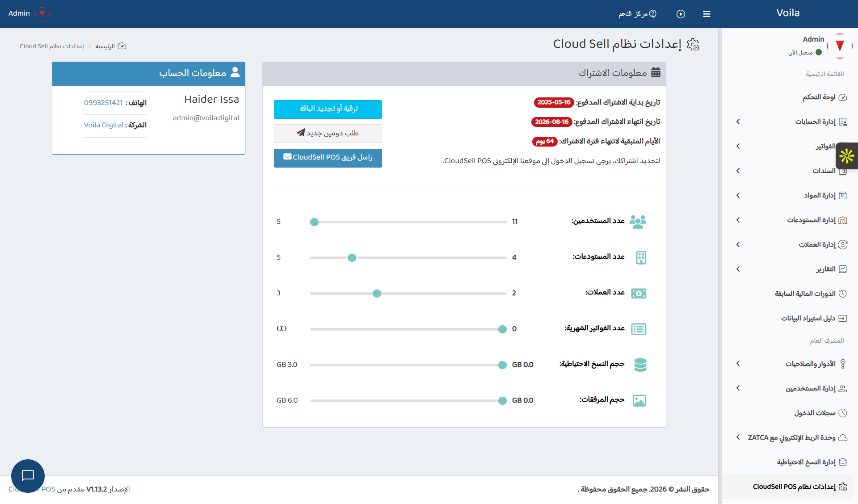Expand the invoices submenu chevron
This screenshot has height=504, width=858.
point(738,146)
